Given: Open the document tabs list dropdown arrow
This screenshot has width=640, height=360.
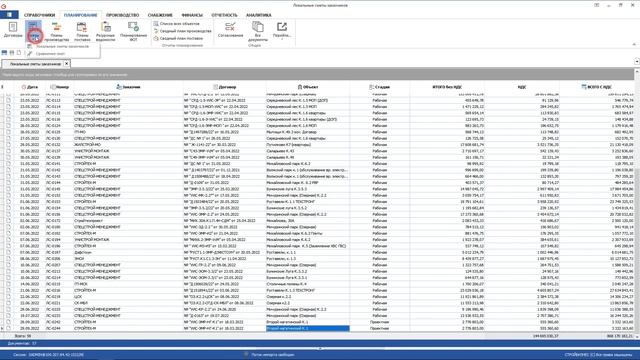Looking at the screenshot, I should (x=637, y=61).
